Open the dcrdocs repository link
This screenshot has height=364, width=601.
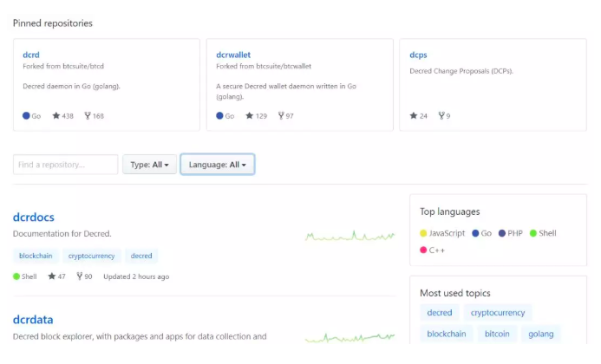pos(34,218)
